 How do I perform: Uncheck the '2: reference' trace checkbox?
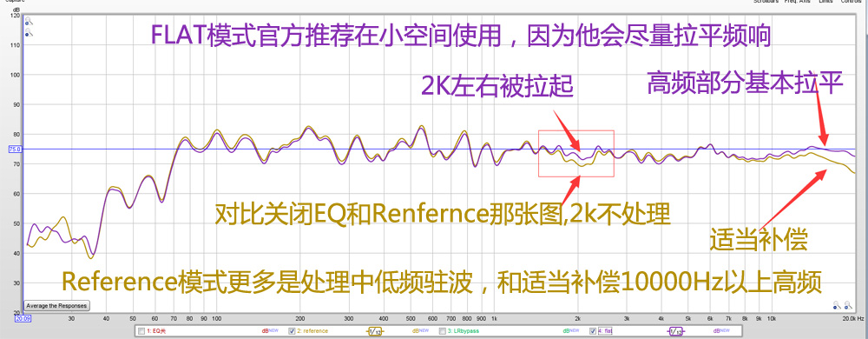pos(292,331)
